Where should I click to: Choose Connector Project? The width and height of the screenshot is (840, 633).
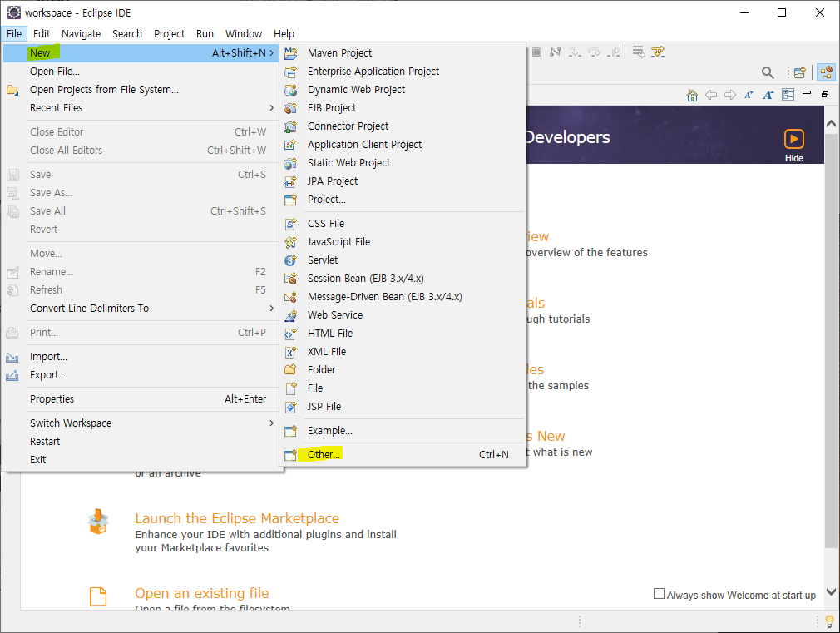point(403,126)
